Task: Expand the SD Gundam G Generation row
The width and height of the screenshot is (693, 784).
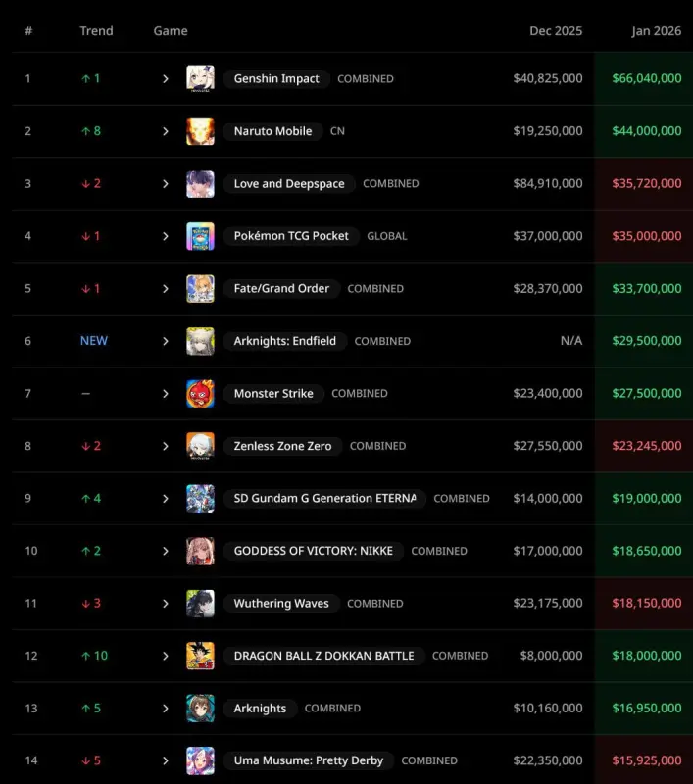Action: point(166,498)
